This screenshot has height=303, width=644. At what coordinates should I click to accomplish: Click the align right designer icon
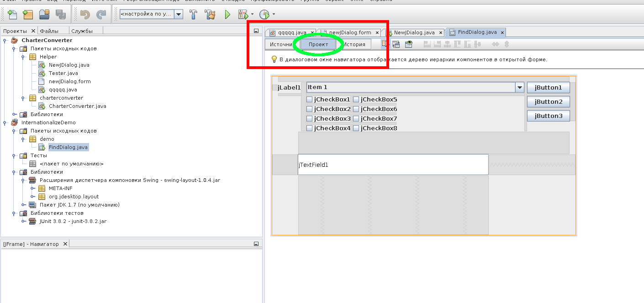click(437, 44)
